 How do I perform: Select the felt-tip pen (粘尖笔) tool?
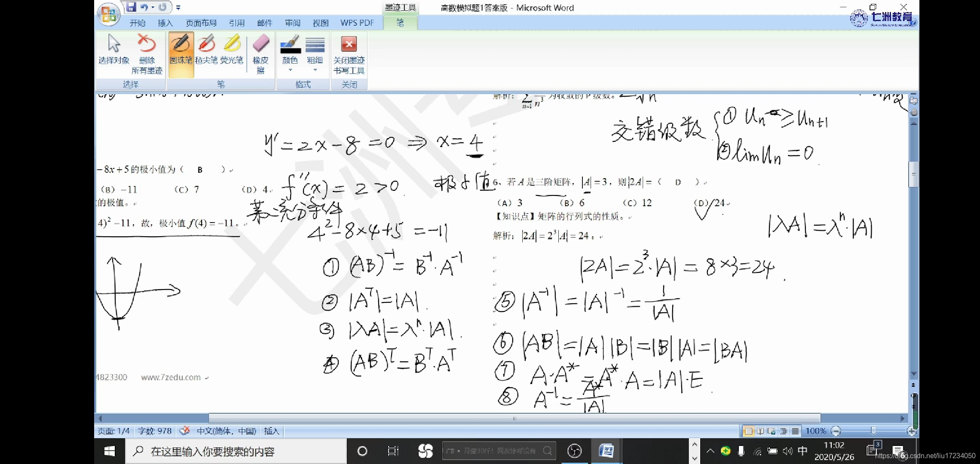click(x=206, y=50)
